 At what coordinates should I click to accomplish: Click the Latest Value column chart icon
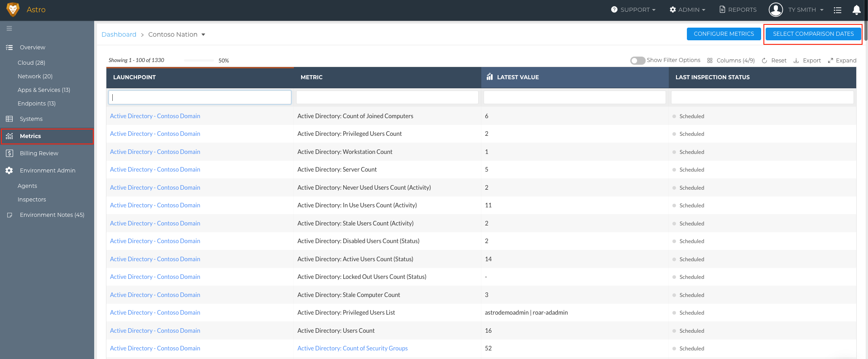(489, 77)
